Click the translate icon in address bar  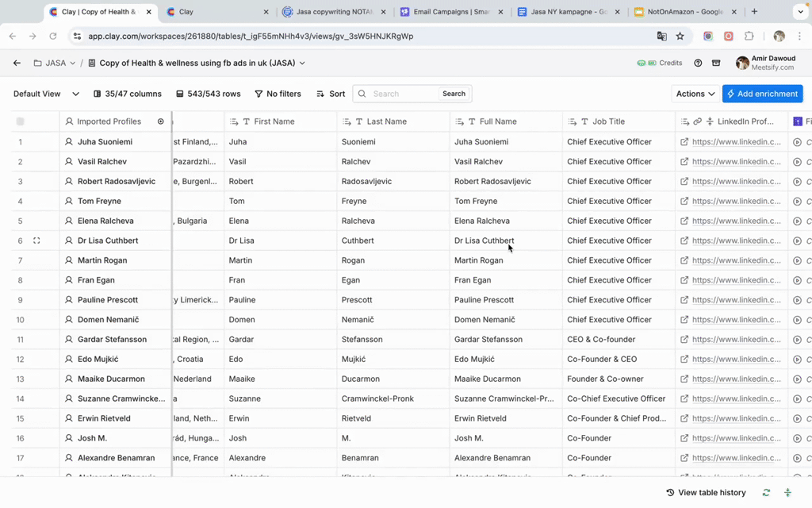[x=661, y=36]
